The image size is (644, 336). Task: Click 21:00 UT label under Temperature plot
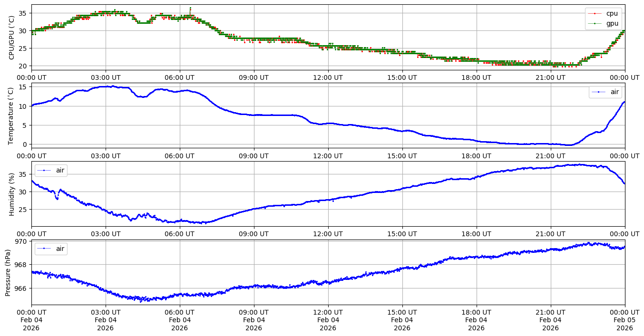coord(550,155)
